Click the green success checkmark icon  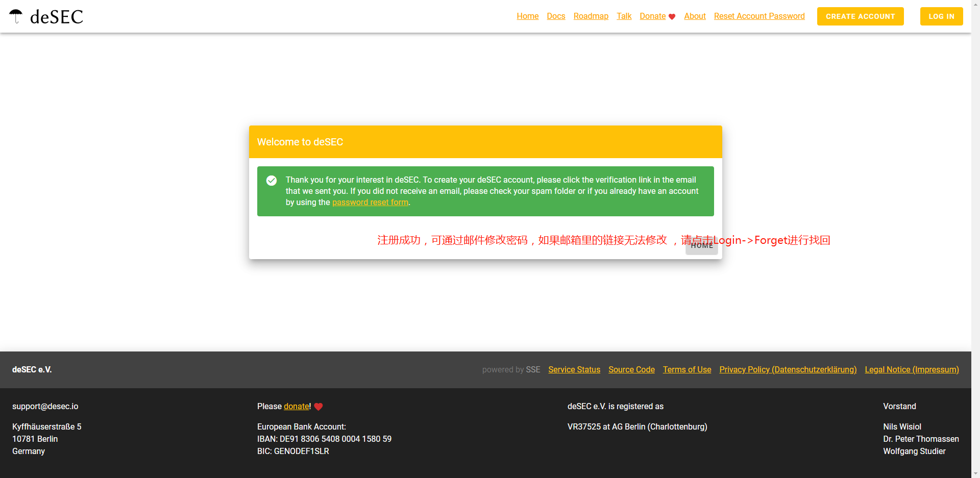[272, 181]
